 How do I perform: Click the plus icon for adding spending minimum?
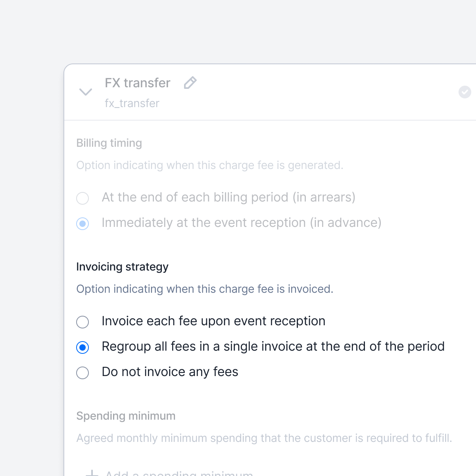coord(92,473)
